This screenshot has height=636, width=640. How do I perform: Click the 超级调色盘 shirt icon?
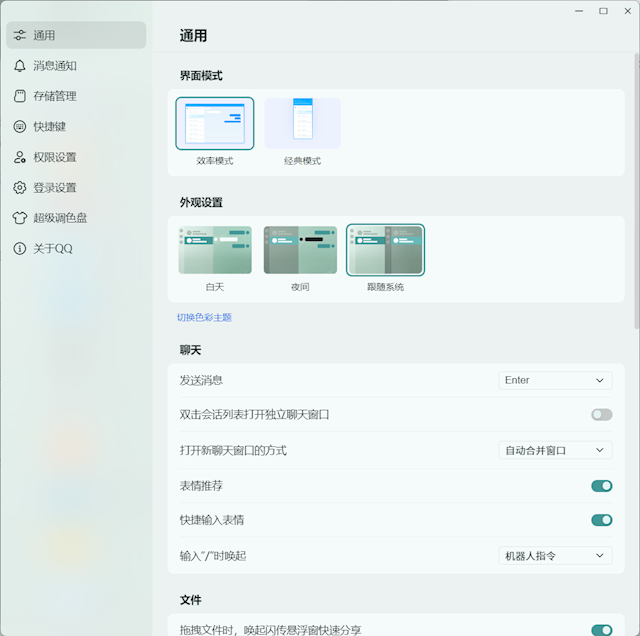point(20,218)
